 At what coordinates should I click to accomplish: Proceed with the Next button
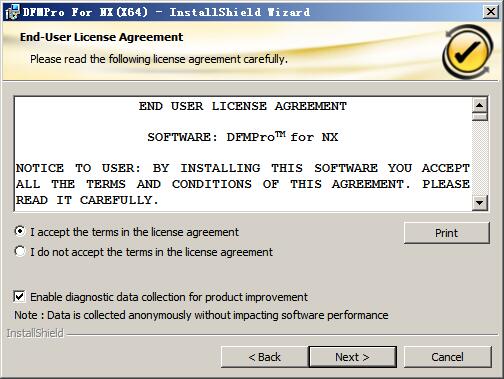[353, 357]
